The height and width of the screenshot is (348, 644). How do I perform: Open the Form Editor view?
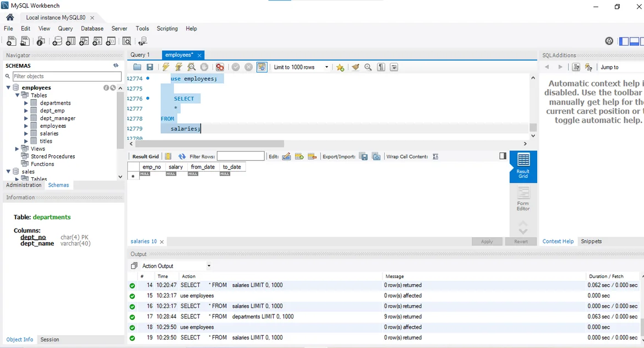(523, 198)
